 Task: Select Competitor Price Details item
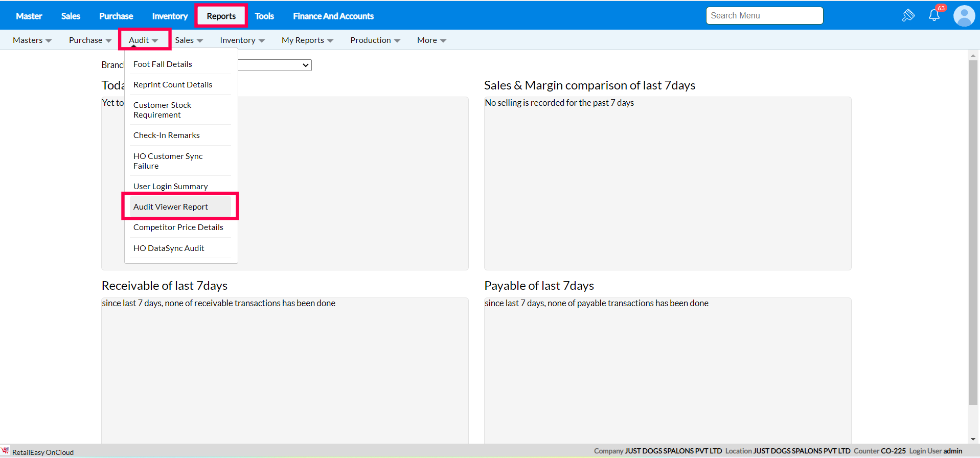[x=178, y=227]
